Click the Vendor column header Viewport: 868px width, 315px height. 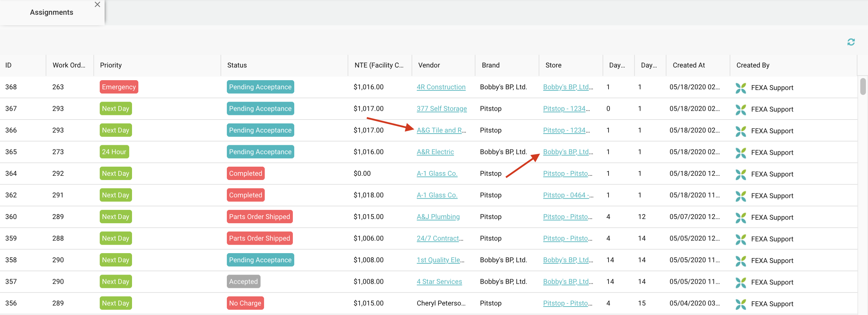[x=429, y=65]
